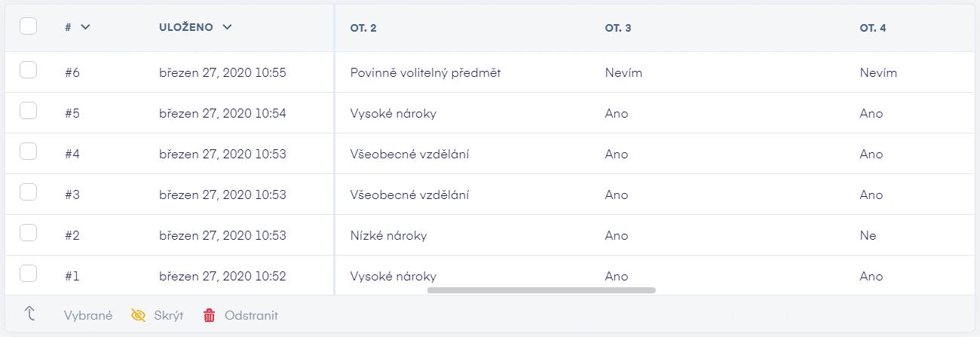The height and width of the screenshot is (337, 980).
Task: Open the Povinně volitelný předmět cell in row #6
Action: tap(425, 73)
